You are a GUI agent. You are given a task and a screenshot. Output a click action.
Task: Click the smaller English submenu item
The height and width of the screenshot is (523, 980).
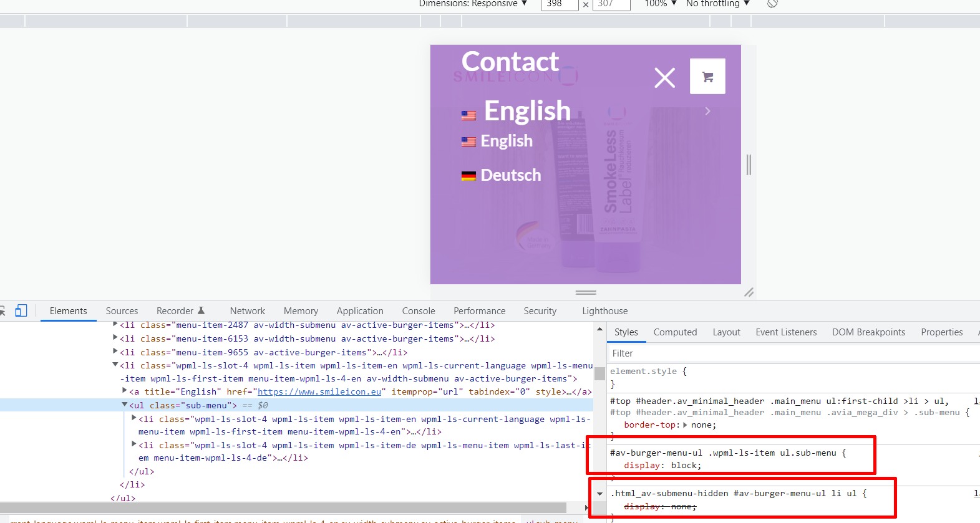[x=507, y=142]
